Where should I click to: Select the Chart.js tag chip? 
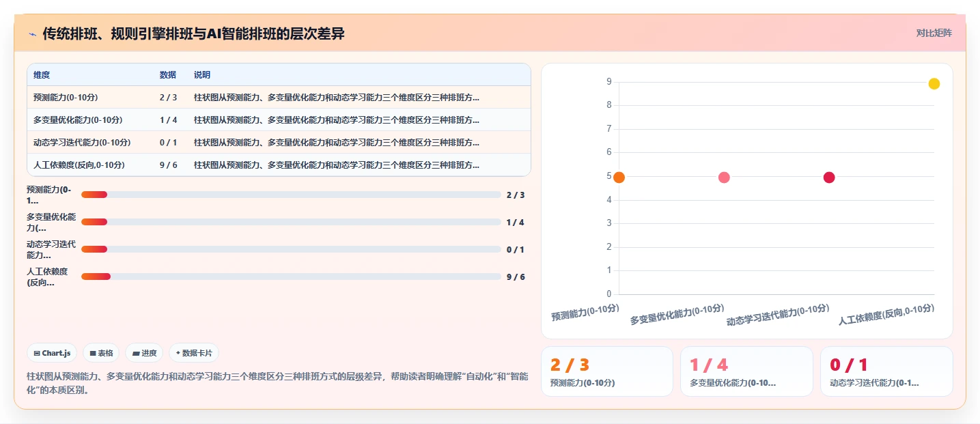pyautogui.click(x=52, y=353)
